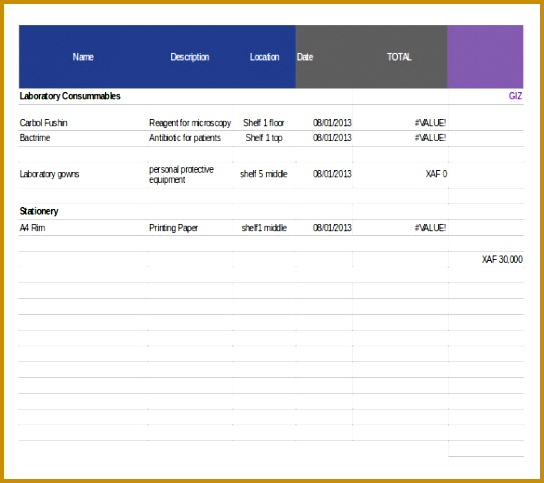Select the Antibiotic for patients cell
This screenshot has width=544, height=483.
pos(185,138)
